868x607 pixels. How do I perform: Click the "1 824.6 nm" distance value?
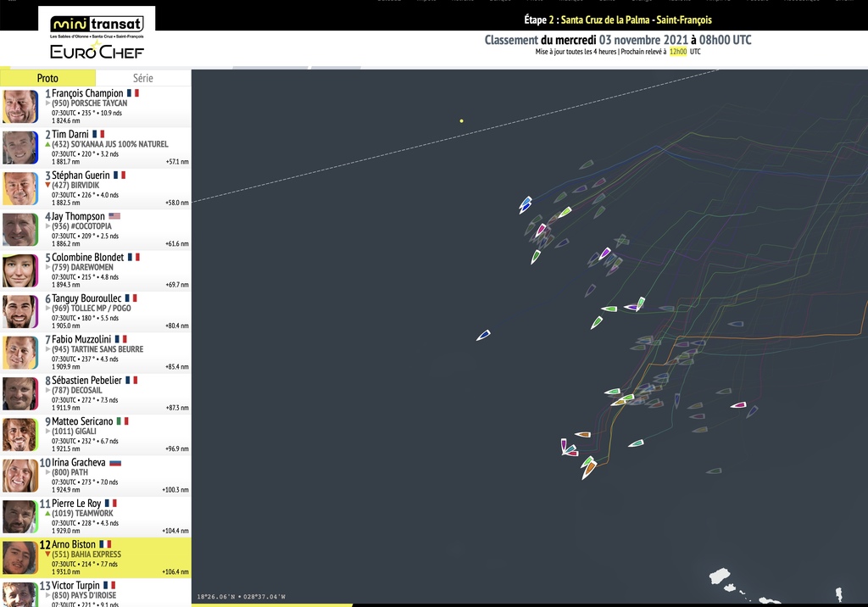66,120
